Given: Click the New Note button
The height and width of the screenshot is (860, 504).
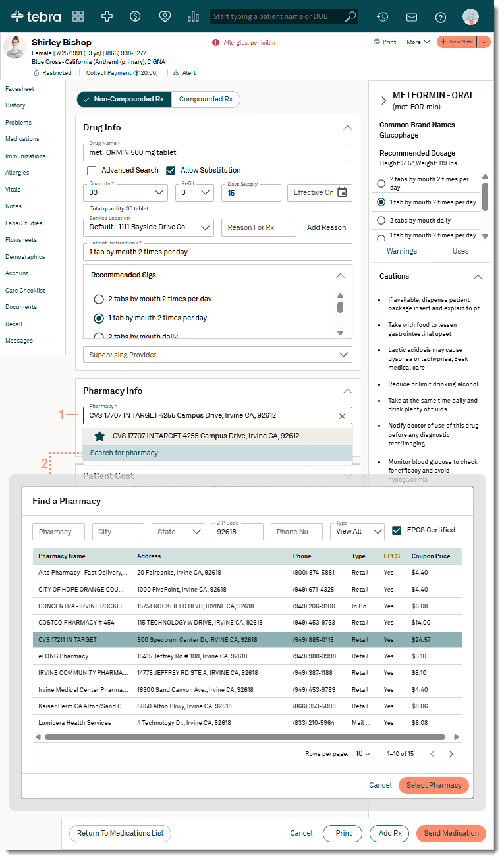Looking at the screenshot, I should pos(457,42).
